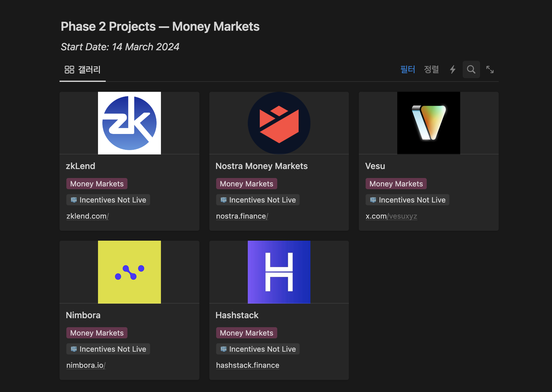Click the Money Markets tag on zkLend
The image size is (552, 392).
97,184
